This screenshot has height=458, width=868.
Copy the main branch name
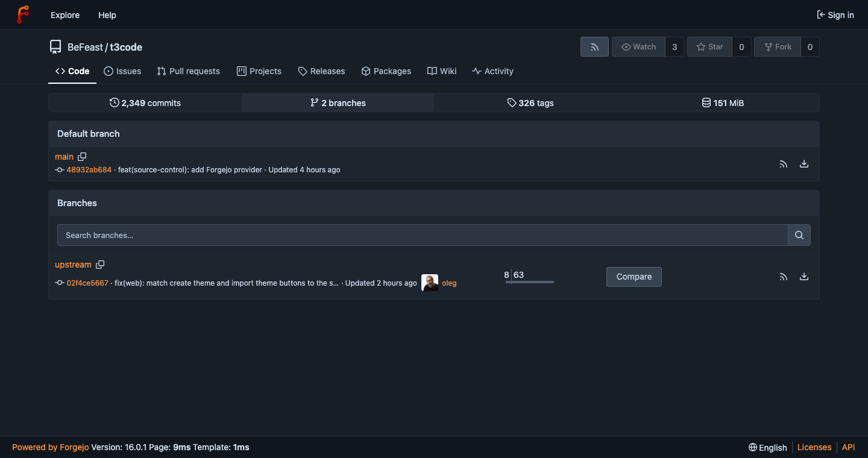tap(82, 157)
